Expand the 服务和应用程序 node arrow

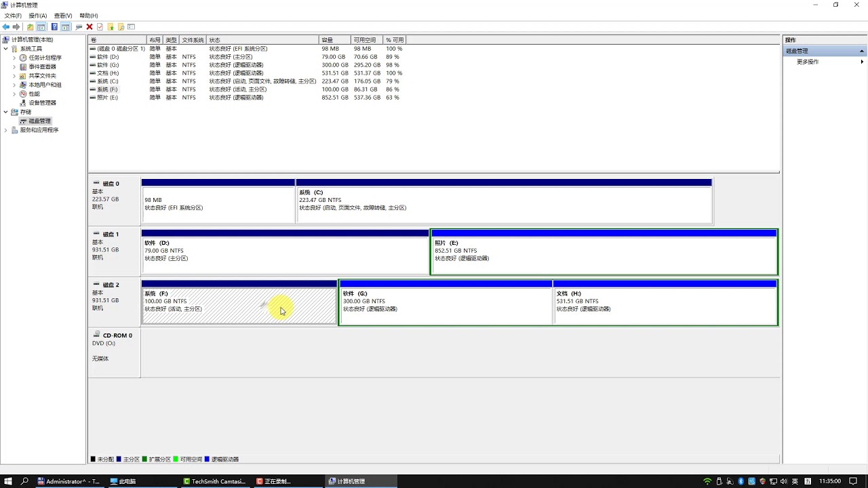pos(6,130)
